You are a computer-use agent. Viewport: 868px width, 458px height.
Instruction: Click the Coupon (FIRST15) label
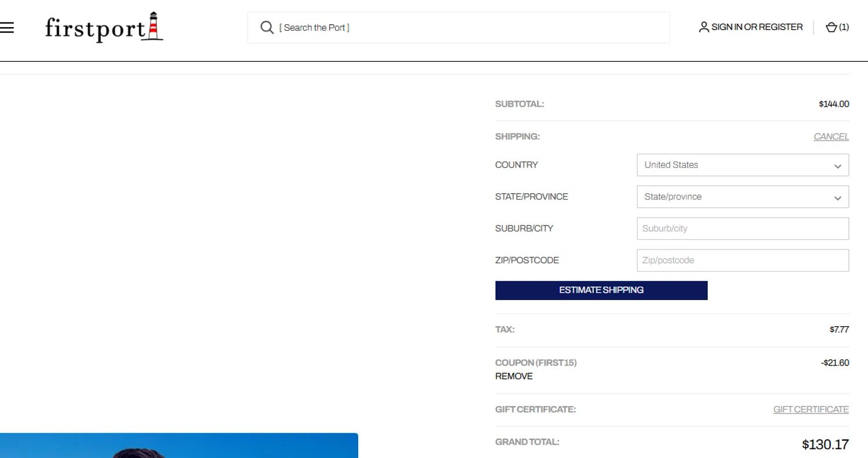point(536,363)
